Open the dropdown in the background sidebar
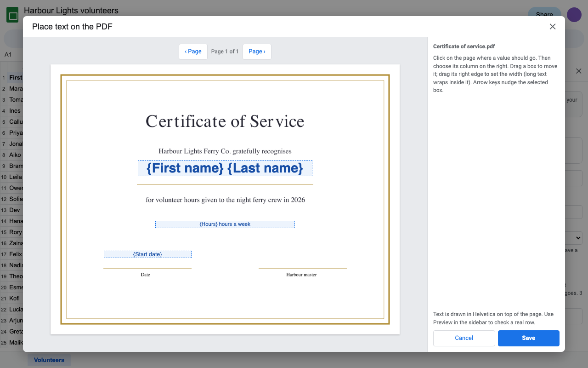The width and height of the screenshot is (588, 368). point(574,238)
